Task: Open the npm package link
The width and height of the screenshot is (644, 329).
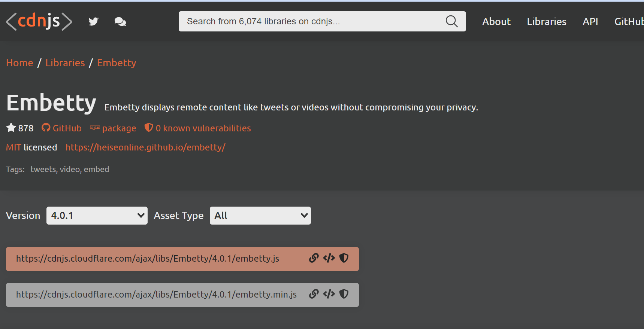Action: (113, 128)
